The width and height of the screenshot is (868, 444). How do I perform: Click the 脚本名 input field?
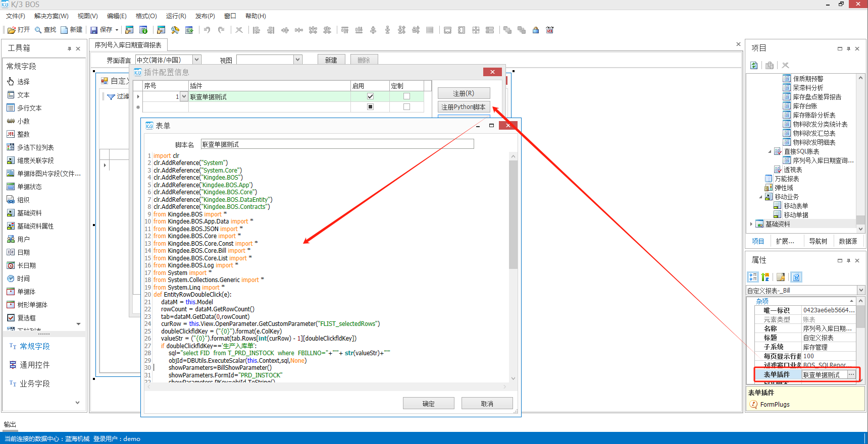[x=337, y=144]
